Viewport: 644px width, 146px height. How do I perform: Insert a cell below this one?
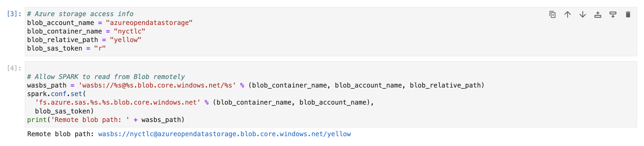coord(613,15)
